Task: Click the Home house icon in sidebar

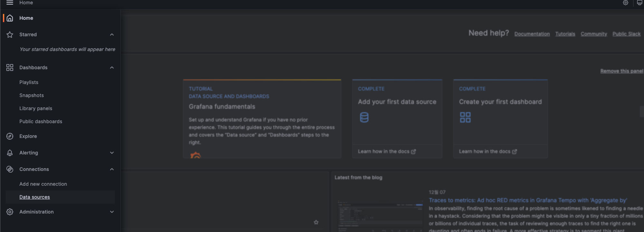Action: [x=10, y=18]
